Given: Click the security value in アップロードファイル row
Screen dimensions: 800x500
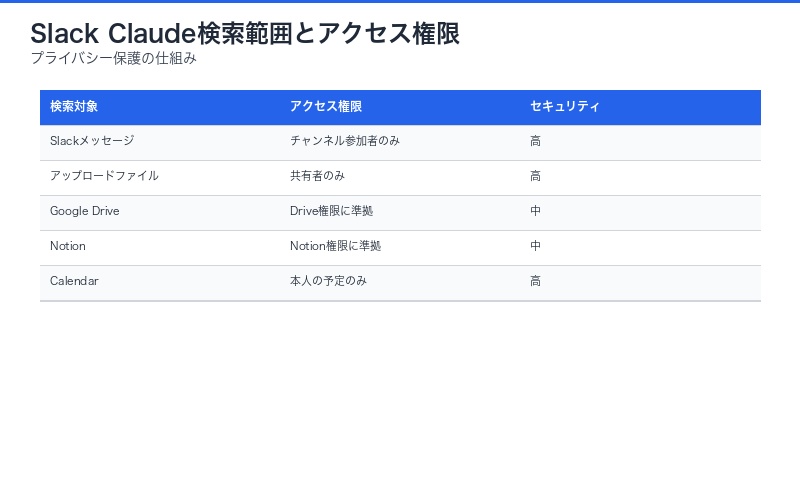Looking at the screenshot, I should coord(536,177).
